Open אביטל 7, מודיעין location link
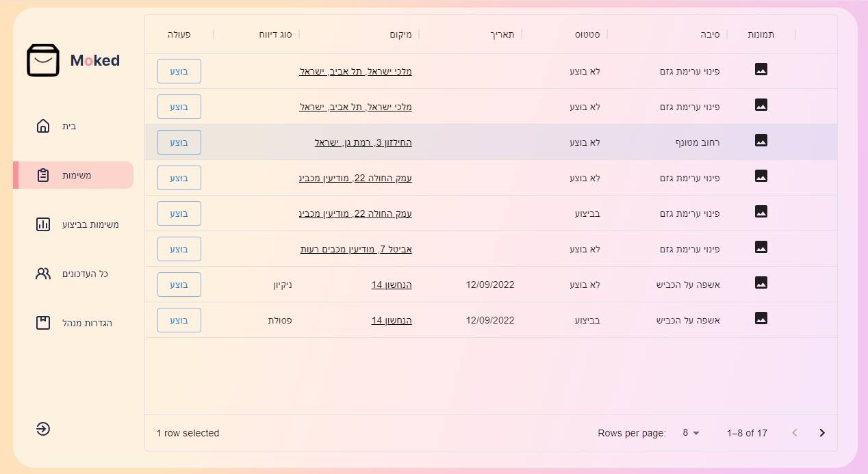Screen dimensions: 868x474 point(356,249)
